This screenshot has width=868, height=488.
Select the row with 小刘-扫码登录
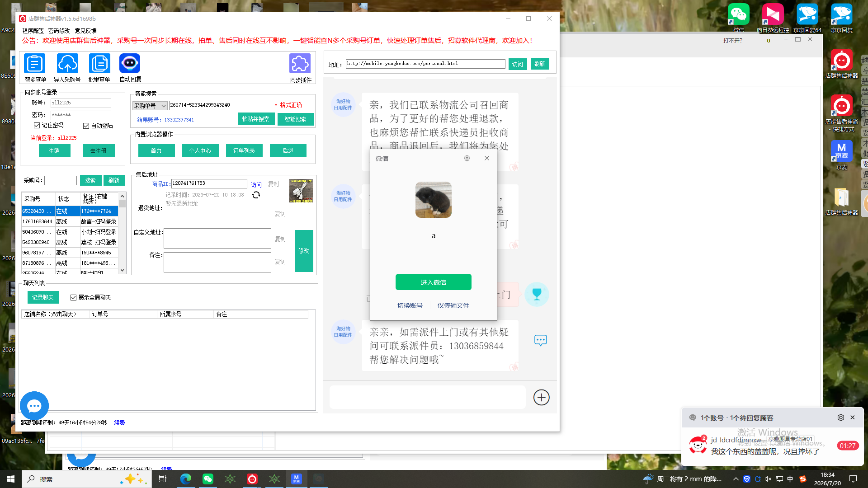pyautogui.click(x=70, y=232)
